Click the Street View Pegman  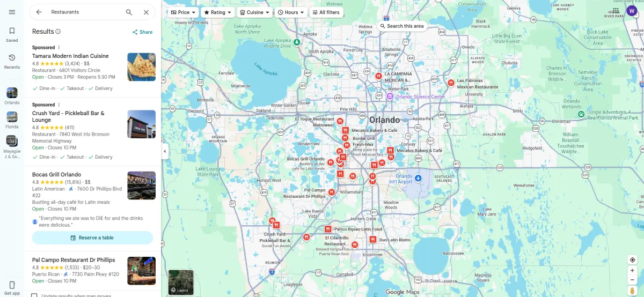pyautogui.click(x=633, y=290)
